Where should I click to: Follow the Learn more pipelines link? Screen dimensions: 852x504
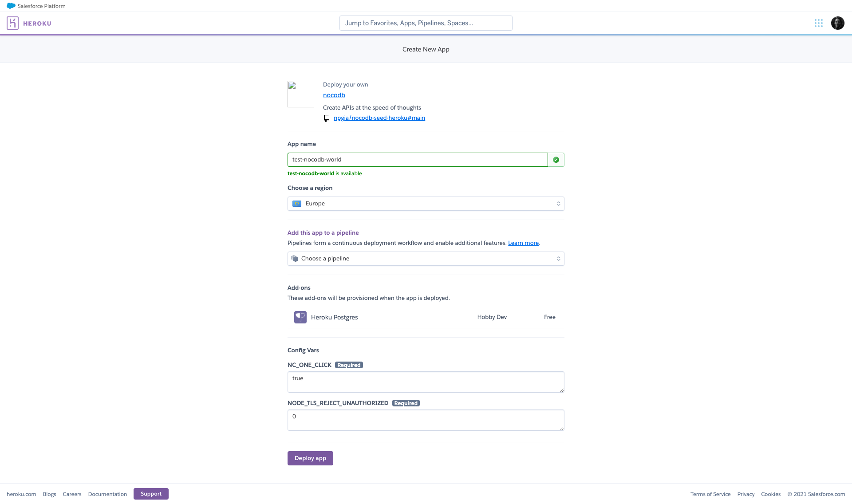pos(523,243)
